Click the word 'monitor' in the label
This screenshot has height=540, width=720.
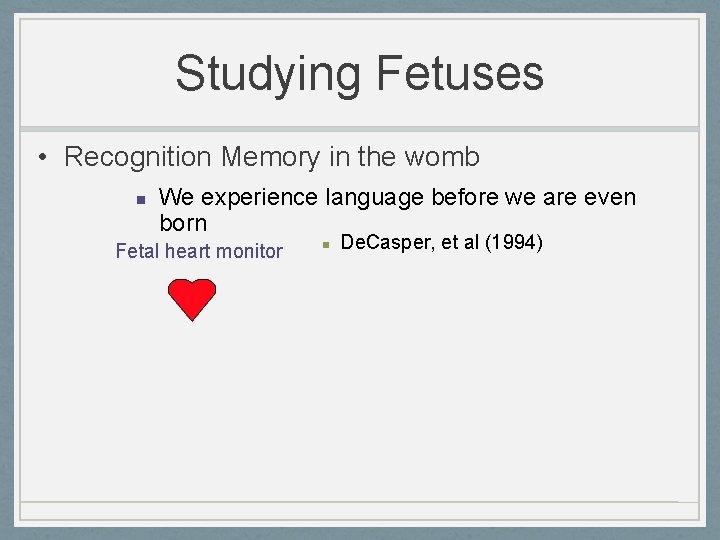(x=248, y=251)
